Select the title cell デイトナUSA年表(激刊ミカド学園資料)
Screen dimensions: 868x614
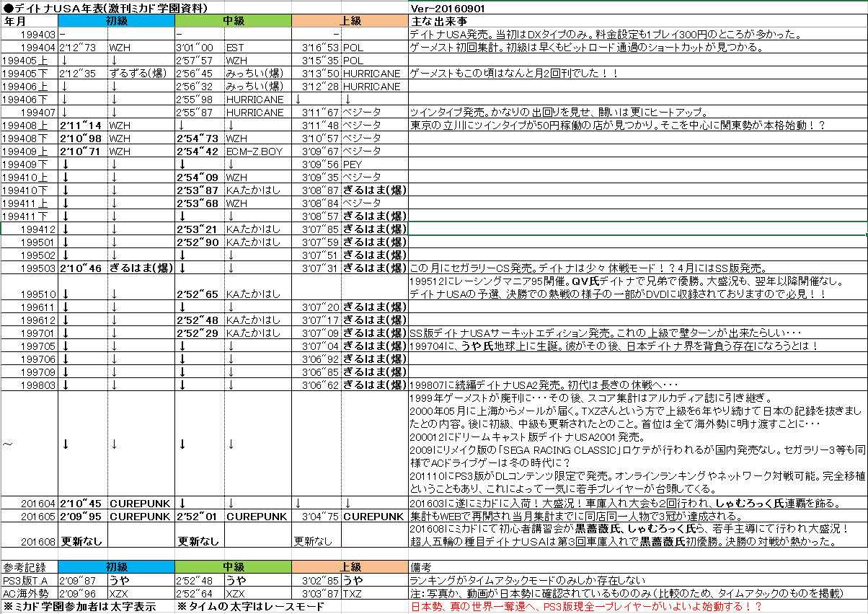[x=106, y=9]
